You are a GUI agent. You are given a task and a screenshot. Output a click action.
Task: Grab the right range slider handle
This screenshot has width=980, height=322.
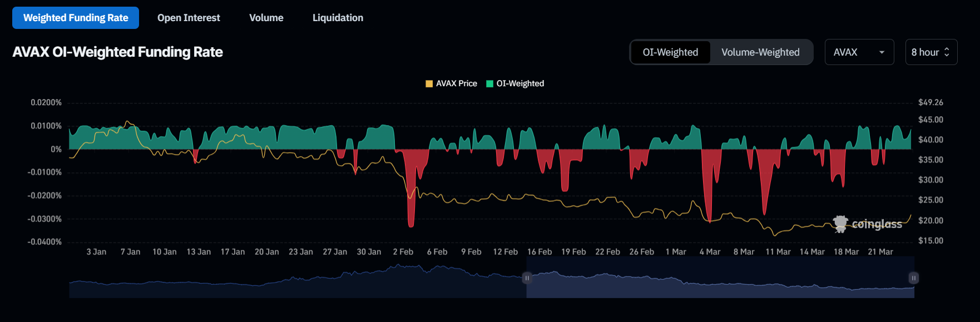[913, 278]
